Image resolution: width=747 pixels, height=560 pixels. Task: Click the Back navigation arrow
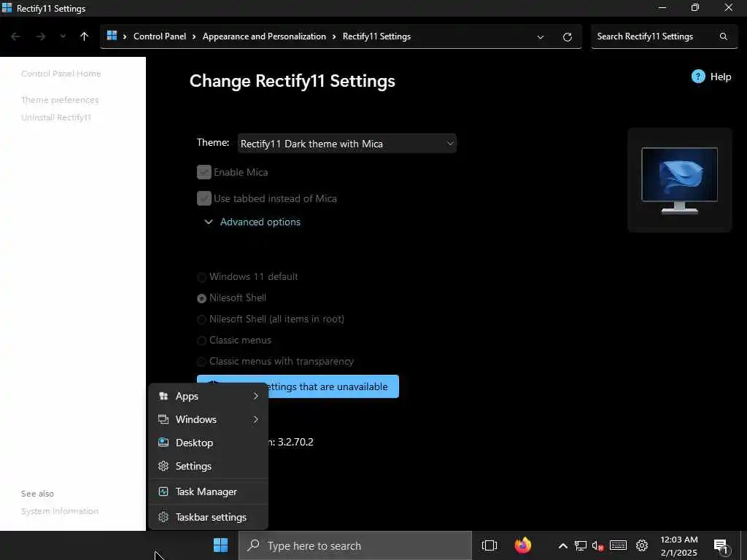point(15,36)
